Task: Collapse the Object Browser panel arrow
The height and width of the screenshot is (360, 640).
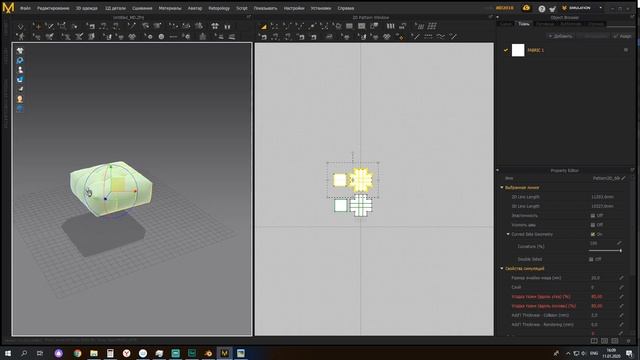Action: tap(498, 18)
